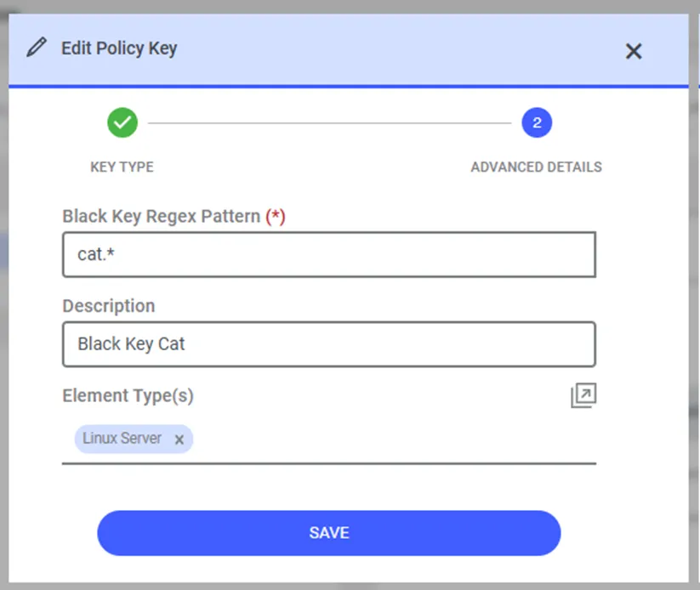The height and width of the screenshot is (590, 700).
Task: Open the Element Type(s) popup selector icon
Action: [x=583, y=395]
